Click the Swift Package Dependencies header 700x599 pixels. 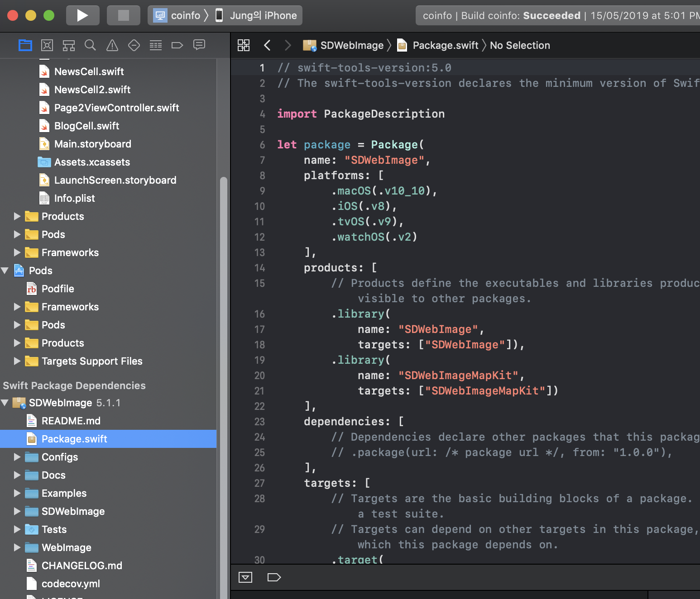[x=74, y=385]
